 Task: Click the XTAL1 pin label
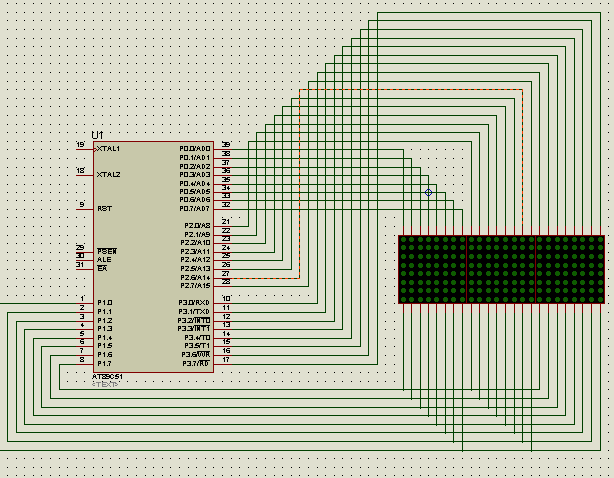(x=108, y=149)
